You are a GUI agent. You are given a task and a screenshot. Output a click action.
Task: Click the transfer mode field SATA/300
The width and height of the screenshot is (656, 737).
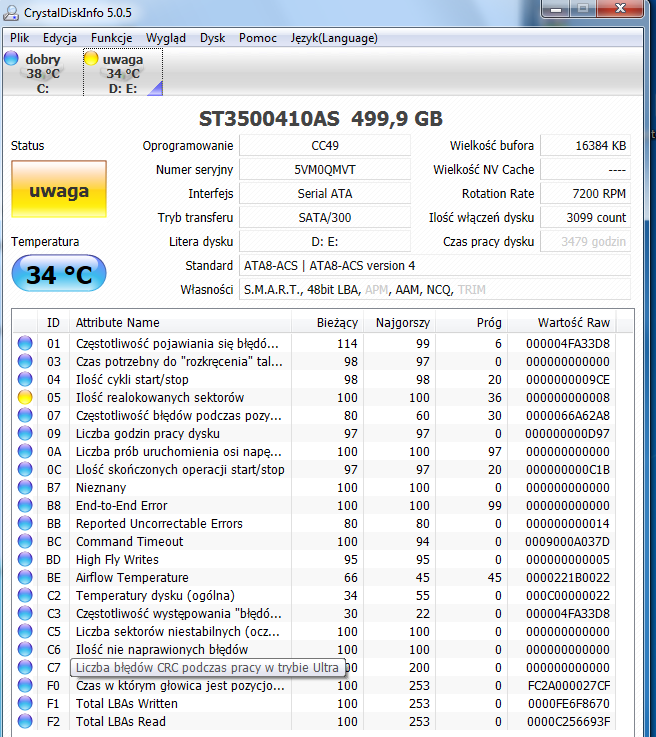(325, 218)
